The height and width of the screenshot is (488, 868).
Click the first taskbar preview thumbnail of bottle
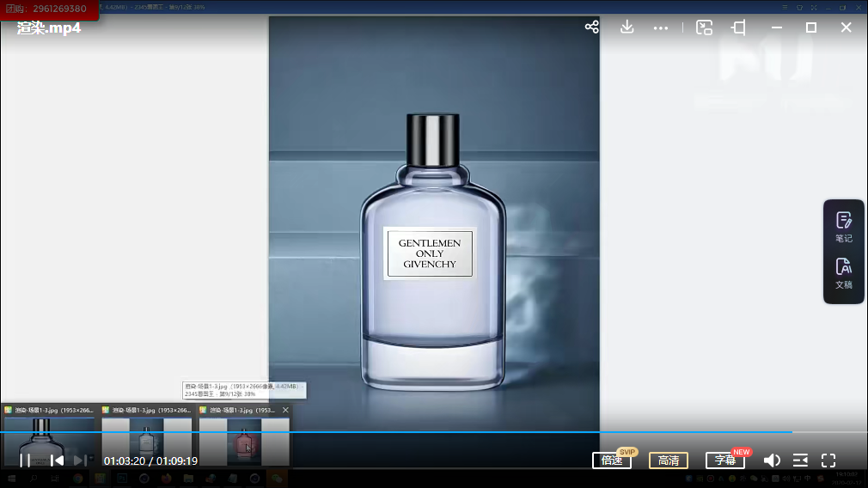pos(49,442)
